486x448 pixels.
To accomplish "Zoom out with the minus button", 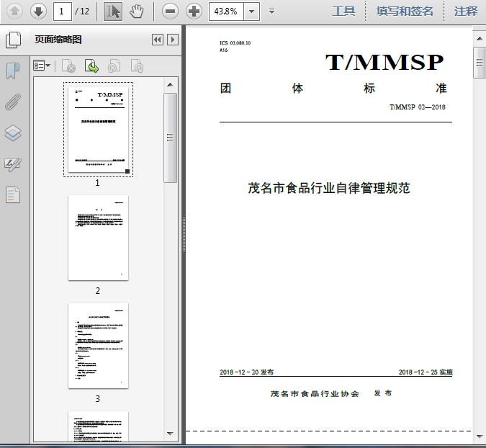I will [170, 12].
